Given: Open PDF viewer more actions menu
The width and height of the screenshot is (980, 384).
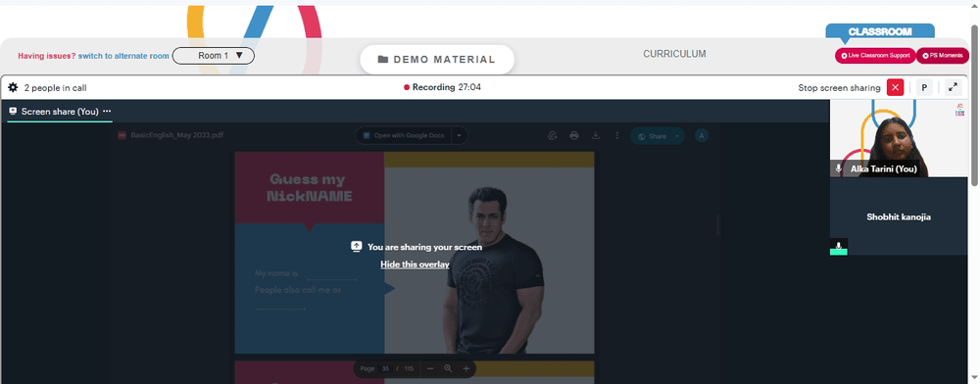Looking at the screenshot, I should pos(616,135).
